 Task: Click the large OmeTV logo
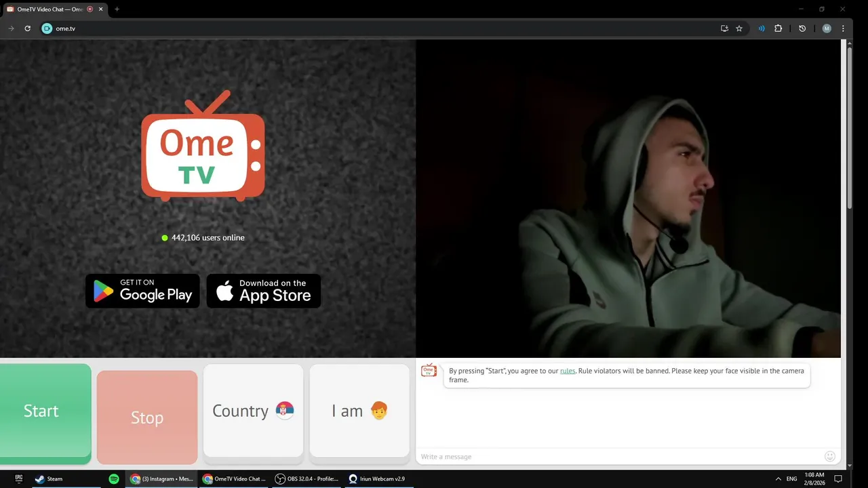click(203, 146)
